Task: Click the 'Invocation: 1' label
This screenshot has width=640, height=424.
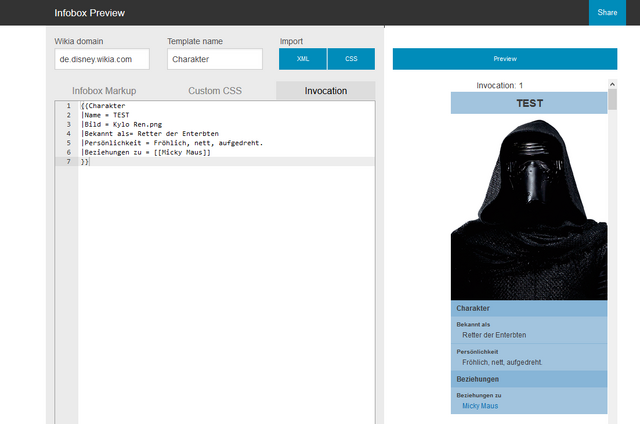Action: click(x=500, y=85)
